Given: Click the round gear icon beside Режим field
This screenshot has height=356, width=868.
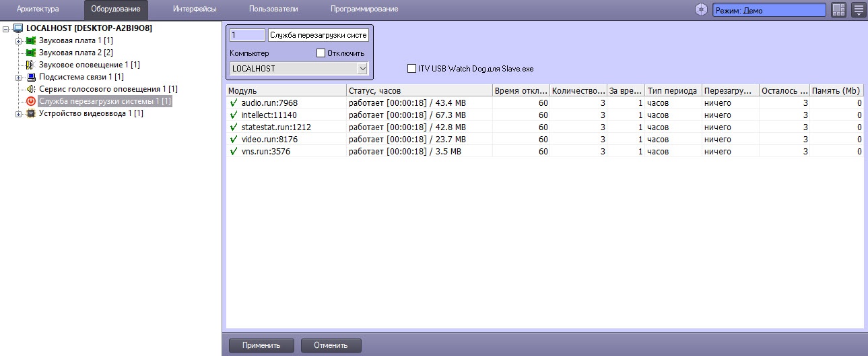Looking at the screenshot, I should click(702, 9).
